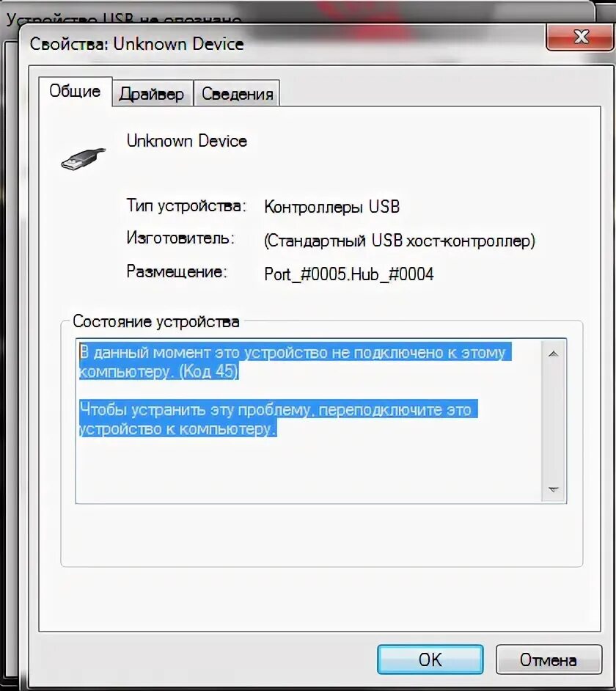The image size is (616, 691).
Task: Close the Unknown Device properties dialog
Action: tap(579, 37)
